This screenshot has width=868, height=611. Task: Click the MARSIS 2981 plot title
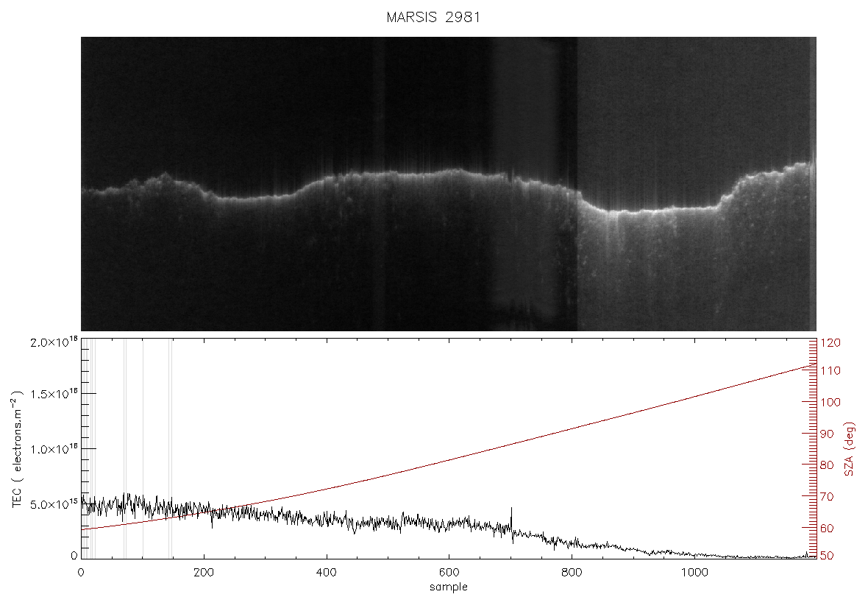[x=433, y=17]
